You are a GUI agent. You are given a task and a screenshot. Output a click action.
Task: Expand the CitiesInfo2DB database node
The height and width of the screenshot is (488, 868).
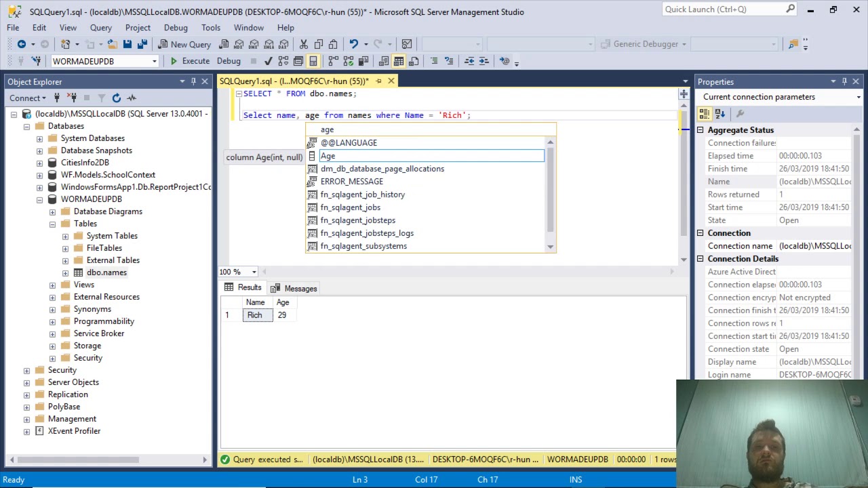[x=39, y=163]
